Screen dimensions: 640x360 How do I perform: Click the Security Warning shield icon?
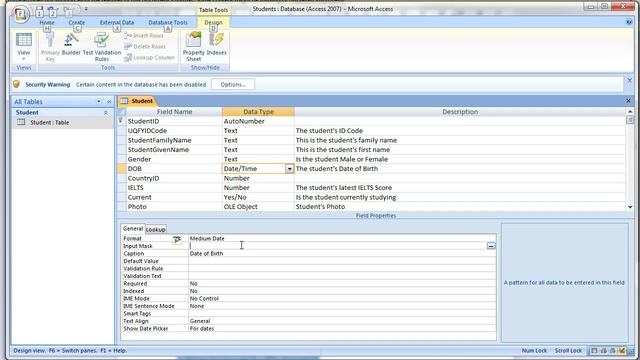click(16, 84)
